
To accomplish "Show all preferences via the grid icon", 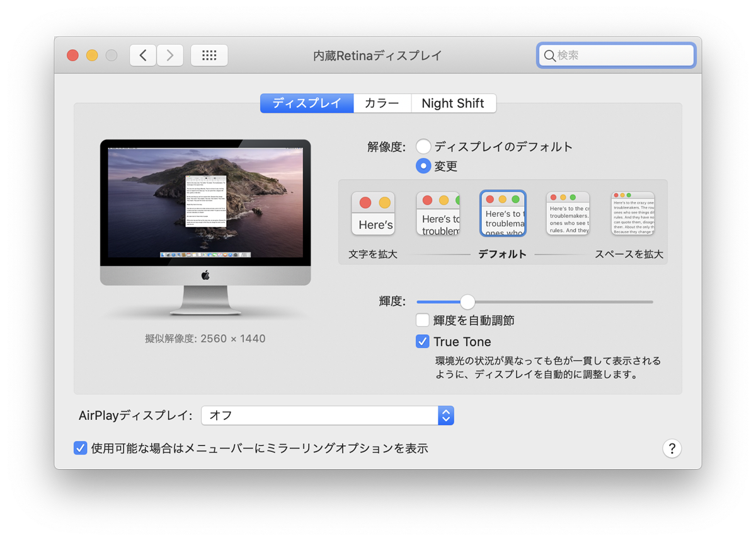I will click(x=209, y=55).
